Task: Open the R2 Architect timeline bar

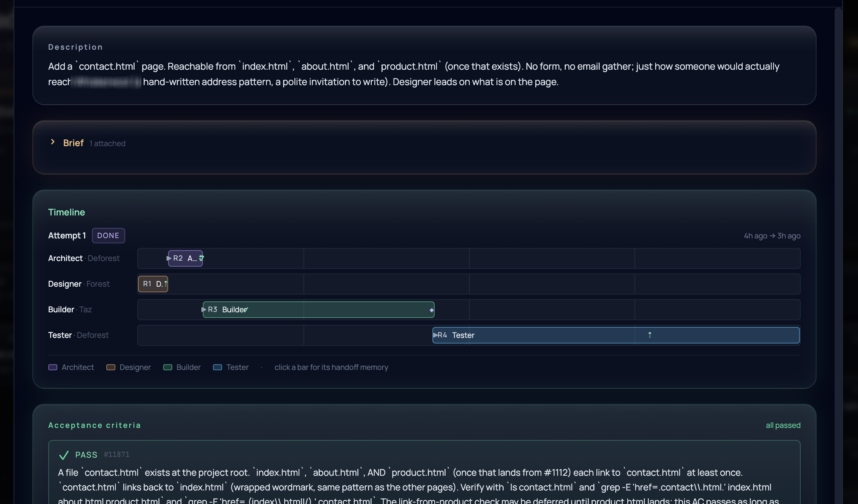Action: point(185,258)
